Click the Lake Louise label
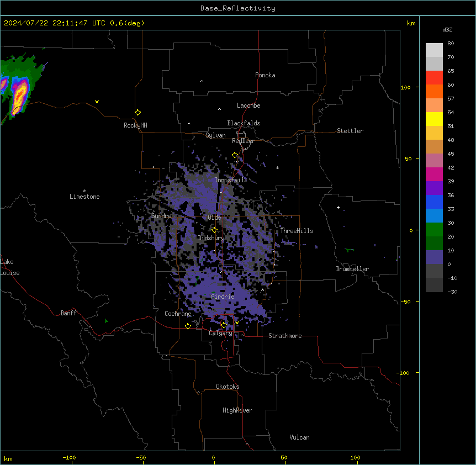476x465 pixels. tap(10, 267)
